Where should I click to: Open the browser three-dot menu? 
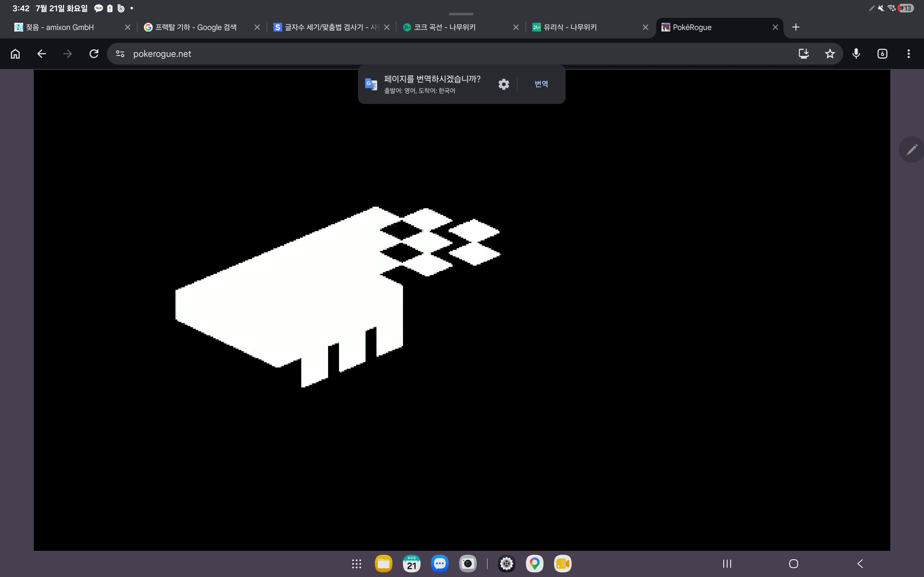click(909, 54)
